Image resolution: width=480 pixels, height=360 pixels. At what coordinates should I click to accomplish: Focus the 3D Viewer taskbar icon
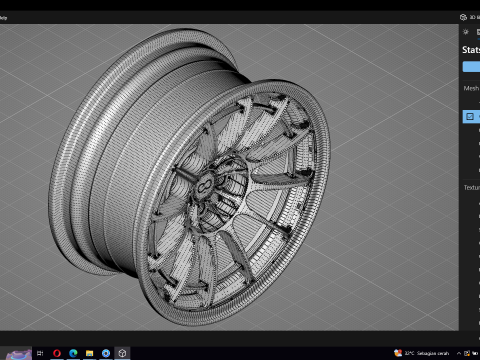point(122,353)
